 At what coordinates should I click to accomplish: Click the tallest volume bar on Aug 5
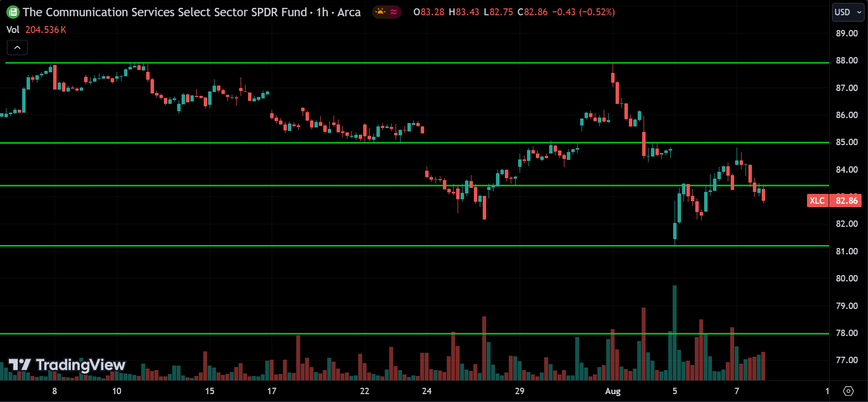(x=675, y=333)
